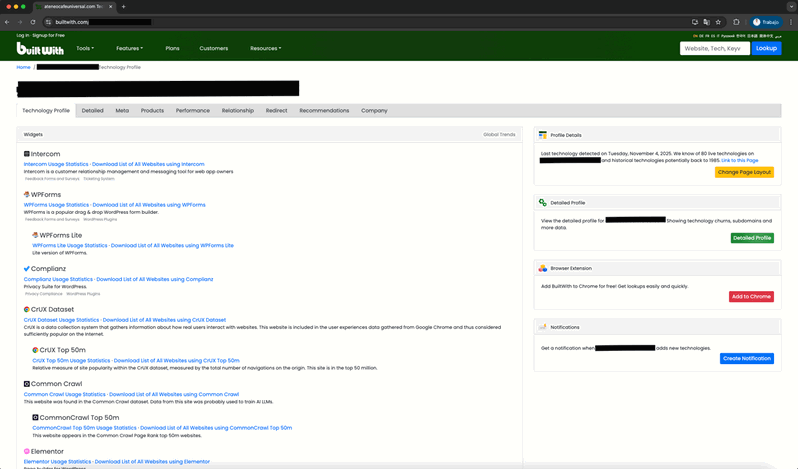Switch to the Meta tab

122,110
